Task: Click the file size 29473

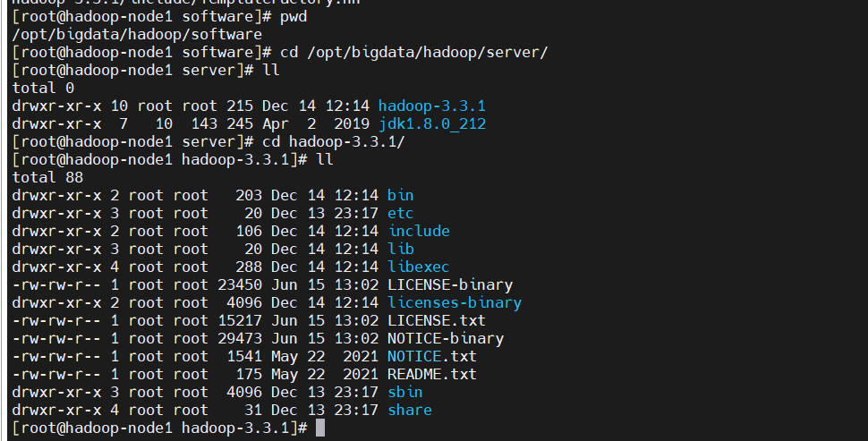Action: point(240,339)
